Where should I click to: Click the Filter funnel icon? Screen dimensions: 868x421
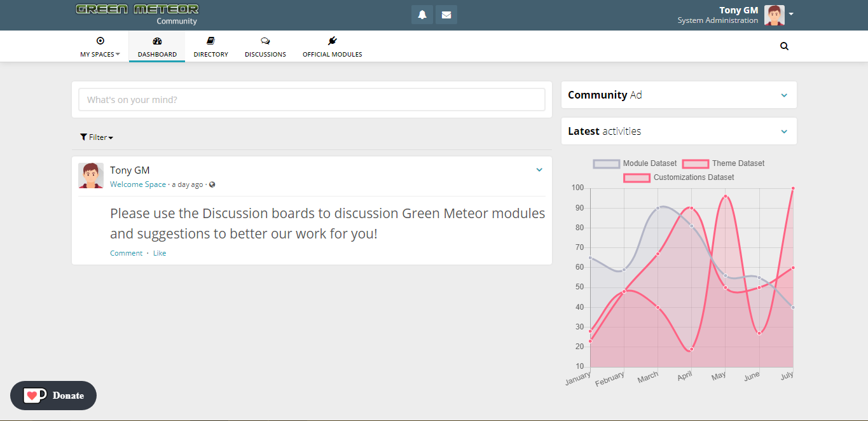coord(83,137)
